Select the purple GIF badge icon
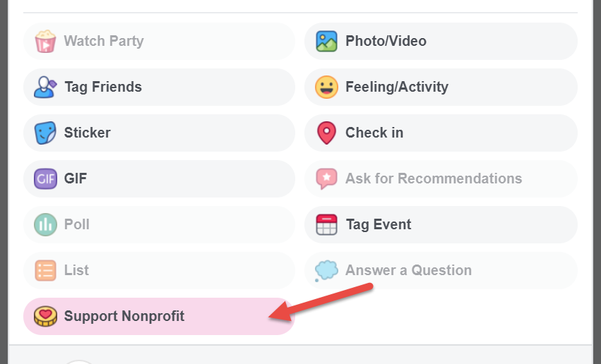 pyautogui.click(x=45, y=178)
